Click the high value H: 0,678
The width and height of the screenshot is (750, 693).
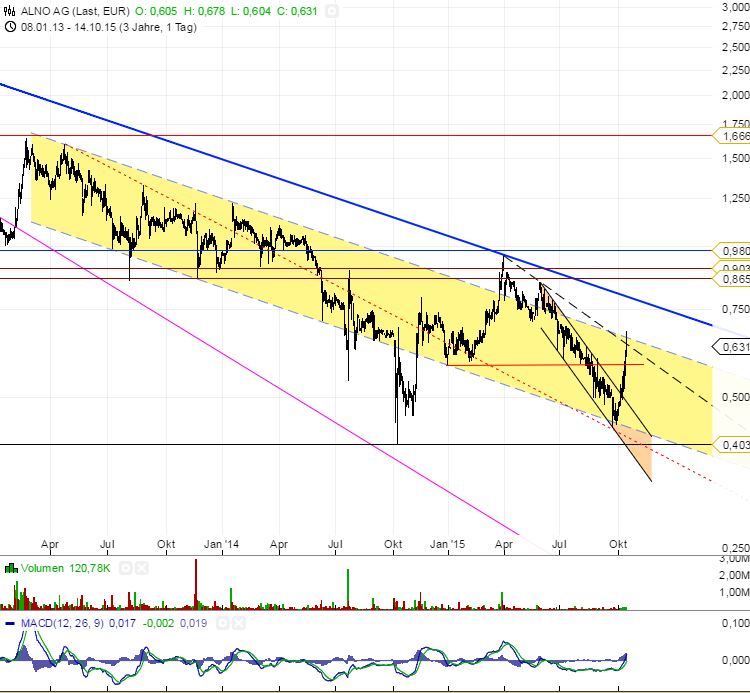coord(204,11)
